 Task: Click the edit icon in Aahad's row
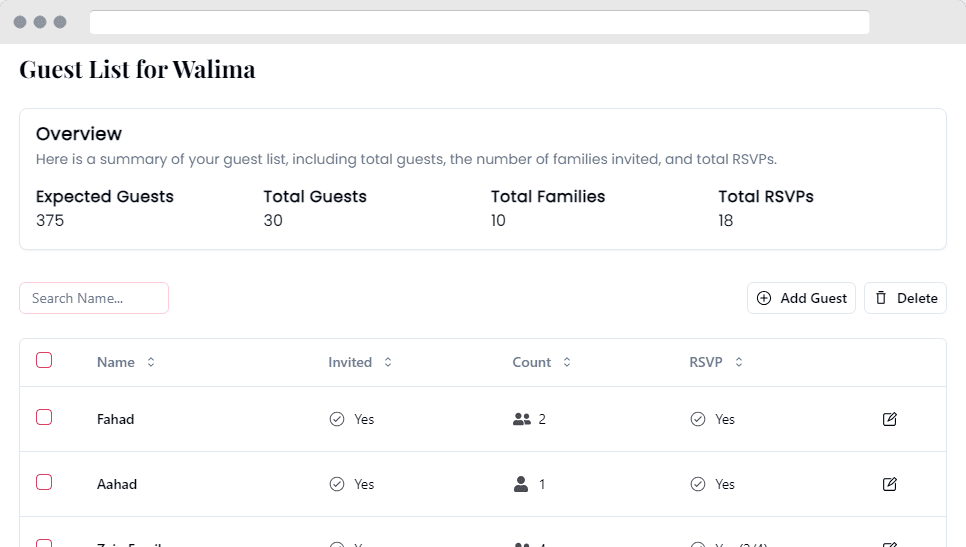890,484
